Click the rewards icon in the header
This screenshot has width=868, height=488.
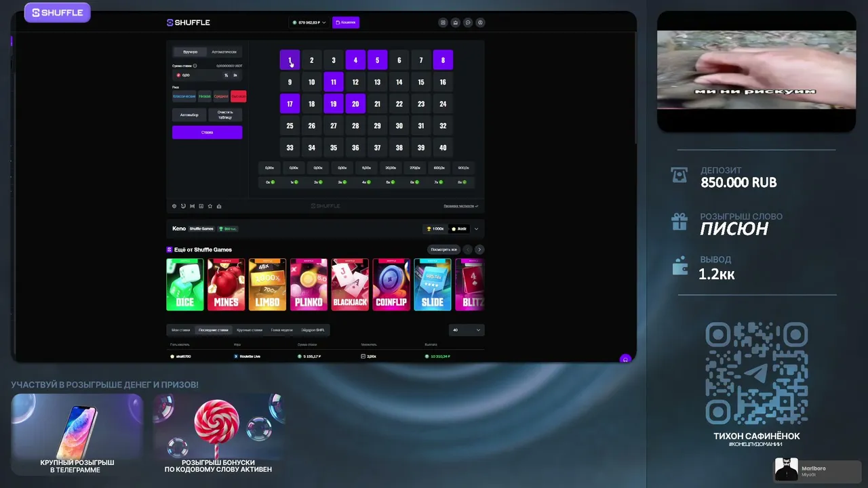pyautogui.click(x=456, y=22)
